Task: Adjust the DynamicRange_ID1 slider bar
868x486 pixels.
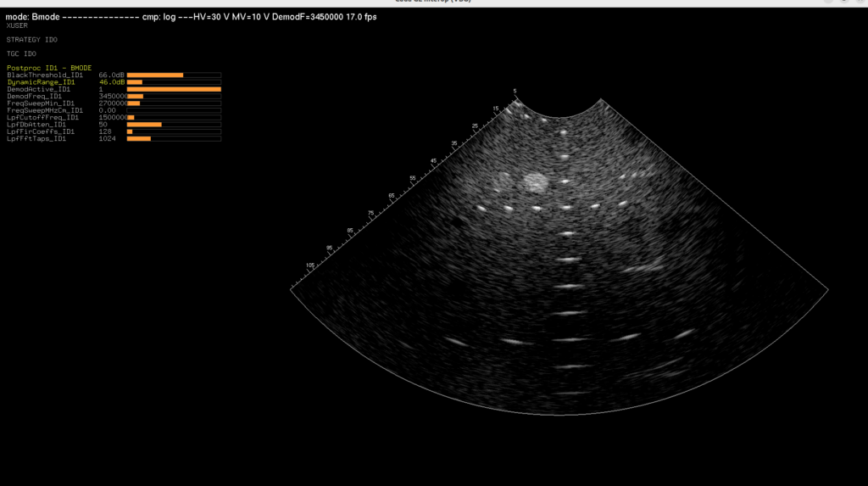Action: tap(174, 82)
